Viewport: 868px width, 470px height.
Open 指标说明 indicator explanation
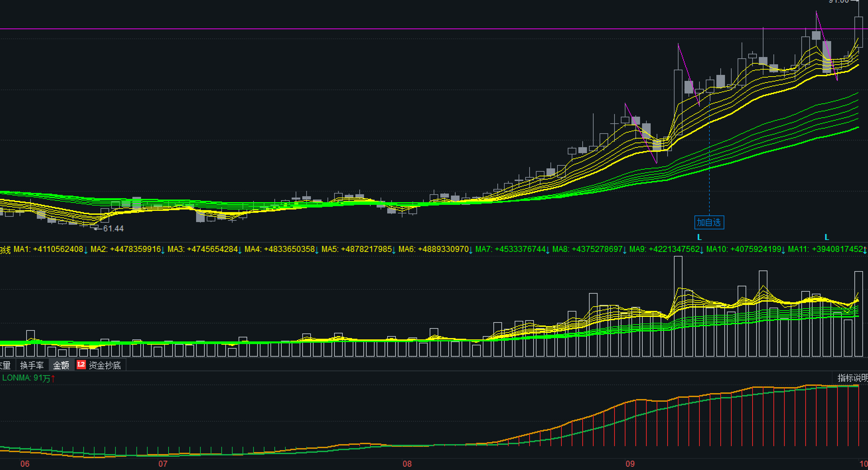pyautogui.click(x=852, y=378)
